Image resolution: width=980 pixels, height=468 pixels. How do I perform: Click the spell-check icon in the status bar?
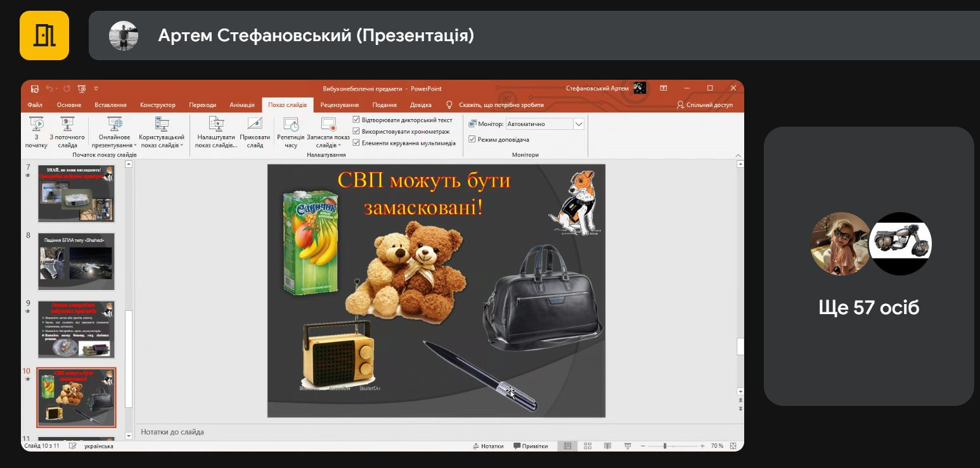click(73, 446)
